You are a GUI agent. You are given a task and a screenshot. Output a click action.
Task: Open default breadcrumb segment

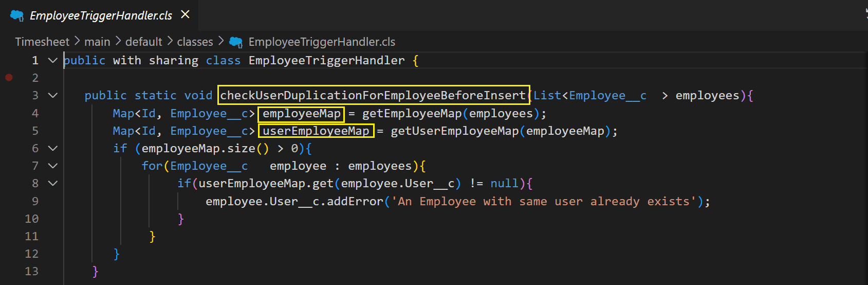143,42
